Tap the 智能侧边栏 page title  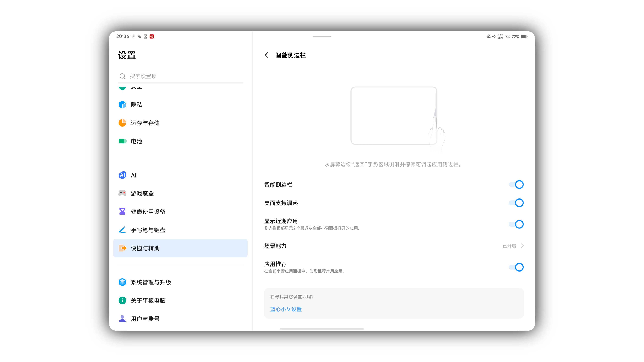coord(290,55)
